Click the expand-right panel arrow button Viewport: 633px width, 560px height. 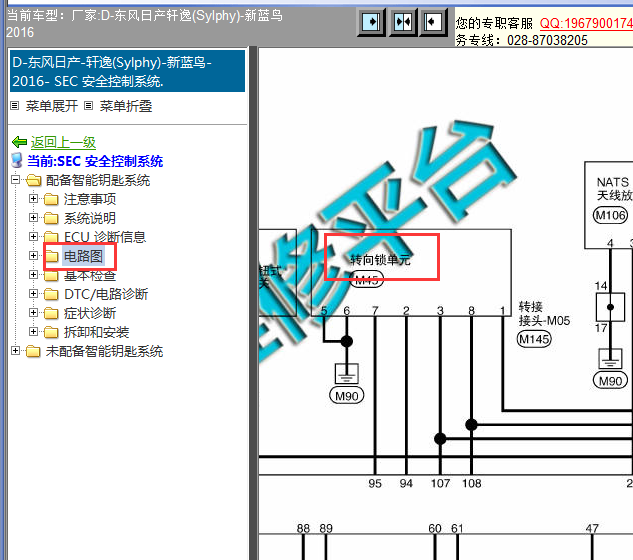tap(371, 22)
